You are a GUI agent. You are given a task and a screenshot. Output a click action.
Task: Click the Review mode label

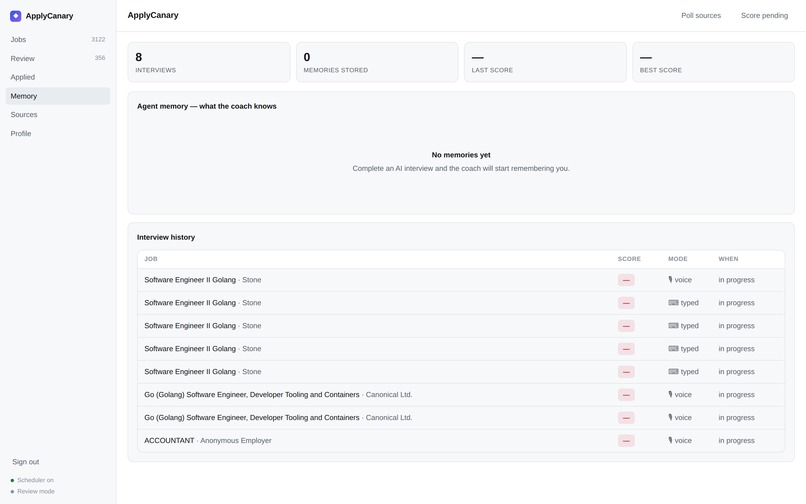36,492
